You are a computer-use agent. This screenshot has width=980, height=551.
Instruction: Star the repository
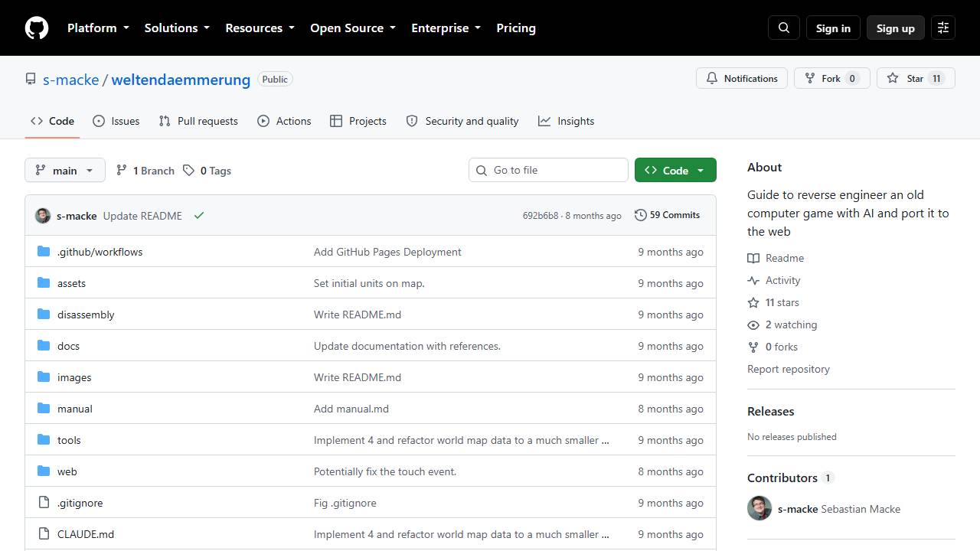click(916, 78)
